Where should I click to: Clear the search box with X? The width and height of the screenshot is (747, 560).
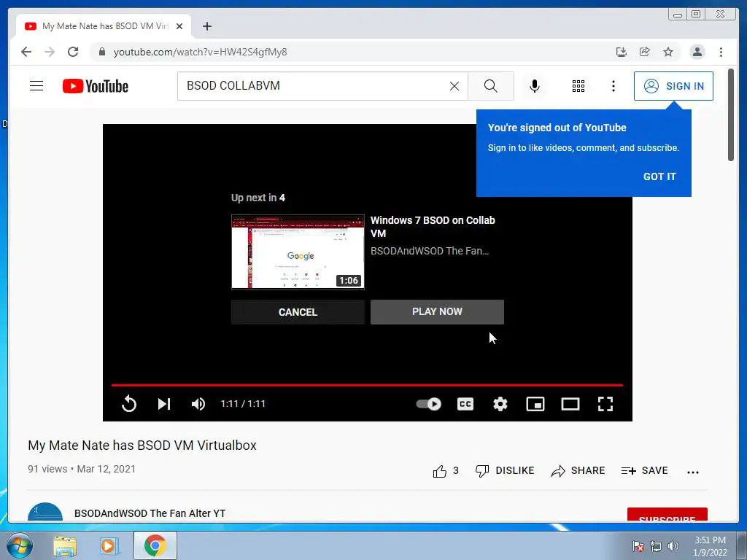click(454, 86)
